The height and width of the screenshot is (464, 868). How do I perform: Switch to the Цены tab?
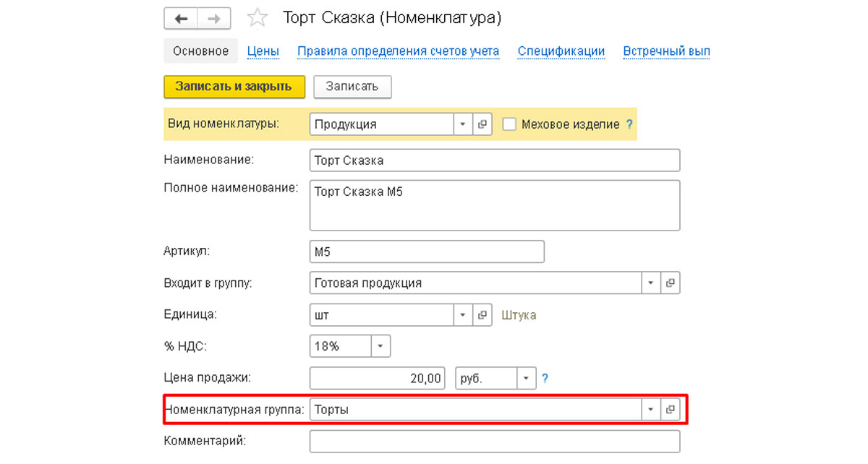(x=263, y=51)
